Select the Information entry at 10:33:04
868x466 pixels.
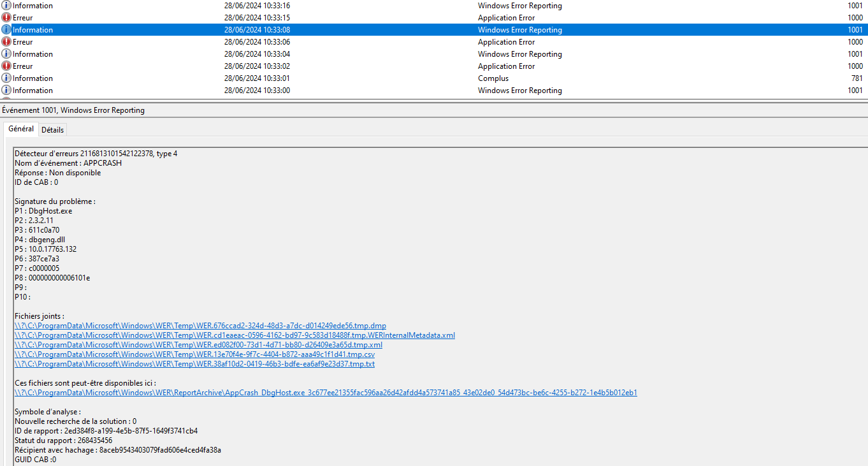(x=434, y=54)
